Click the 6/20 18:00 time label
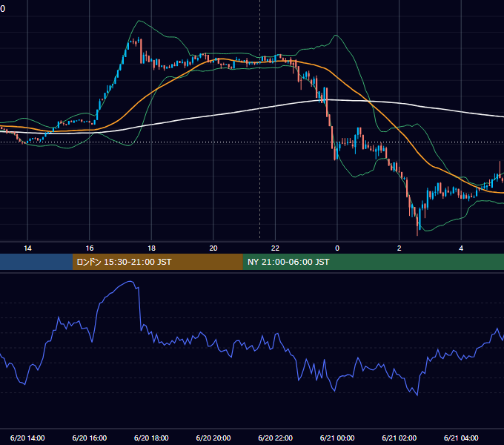The image size is (504, 445). click(151, 438)
